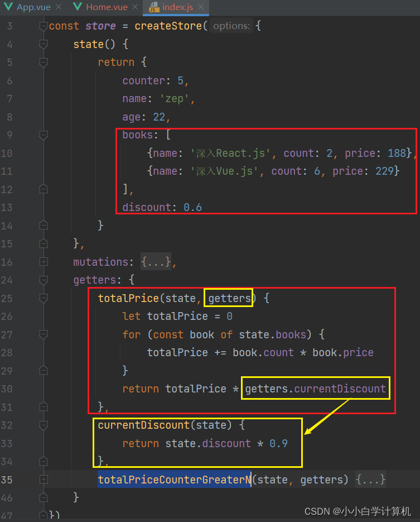This screenshot has height=522, width=420.
Task: Click the 'mutations' key
Action: (x=100, y=262)
